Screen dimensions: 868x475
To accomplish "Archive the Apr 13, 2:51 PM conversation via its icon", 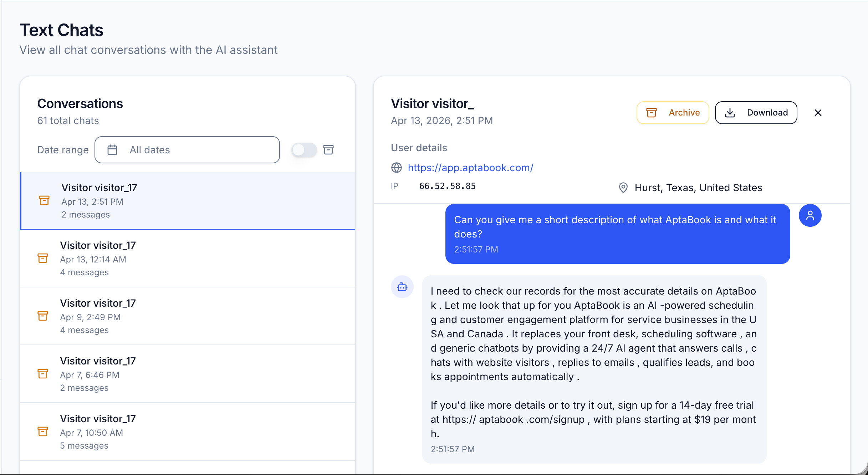I will pyautogui.click(x=44, y=200).
